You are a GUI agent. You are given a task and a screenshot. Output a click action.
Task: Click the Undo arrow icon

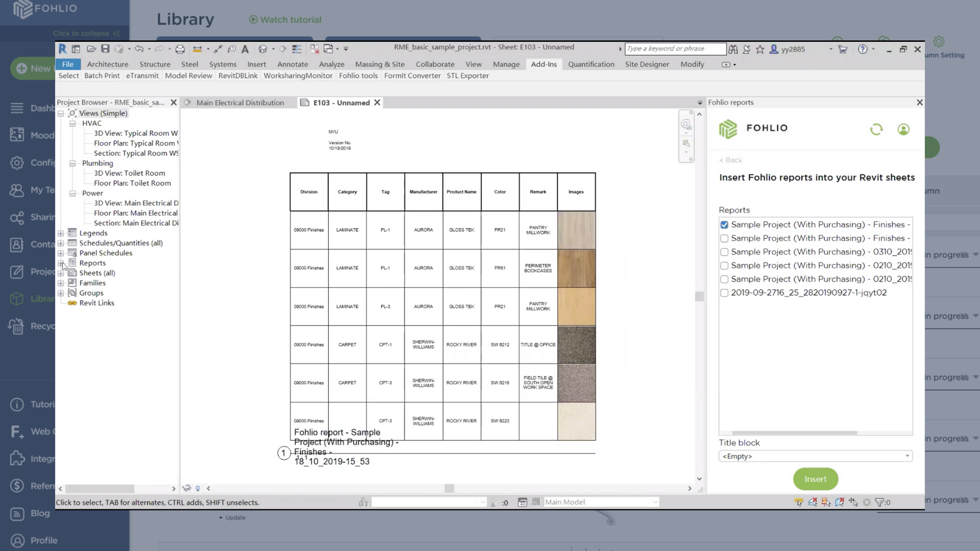pyautogui.click(x=138, y=49)
